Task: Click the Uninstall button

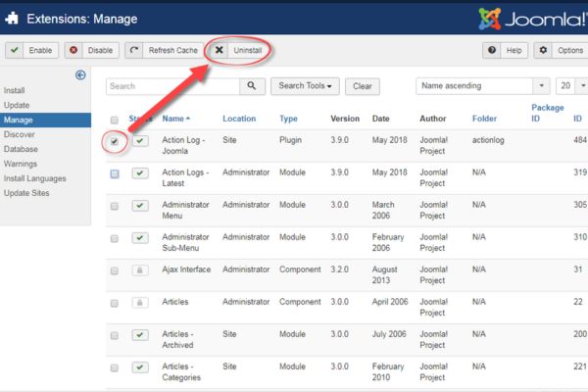Action: [238, 50]
